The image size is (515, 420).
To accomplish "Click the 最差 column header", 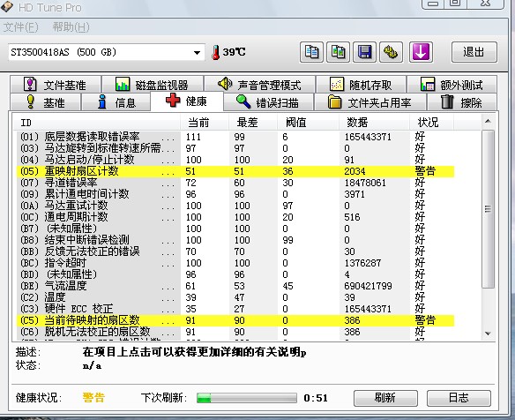I will [x=253, y=123].
